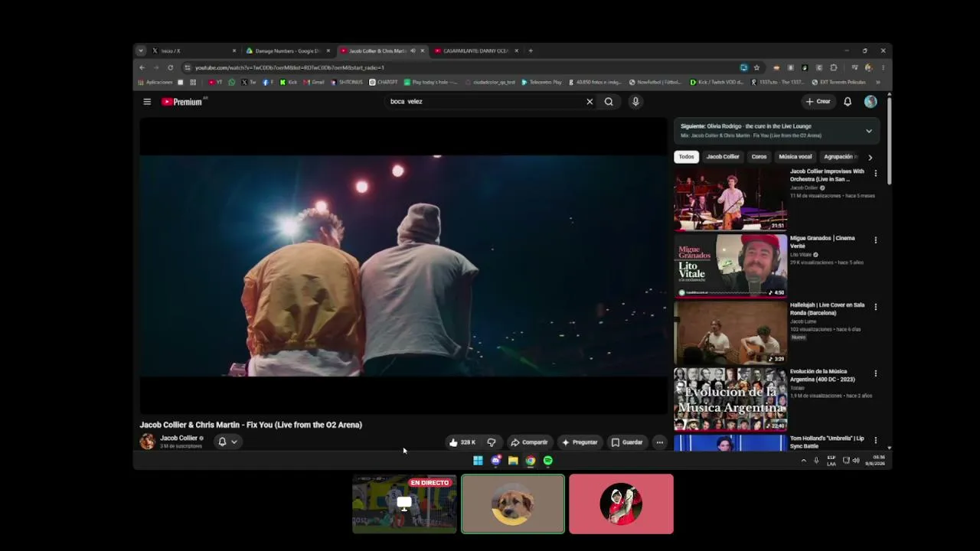This screenshot has height=551, width=980.
Task: Open Migue Granados Cinema Verité thumbnail
Action: point(730,266)
